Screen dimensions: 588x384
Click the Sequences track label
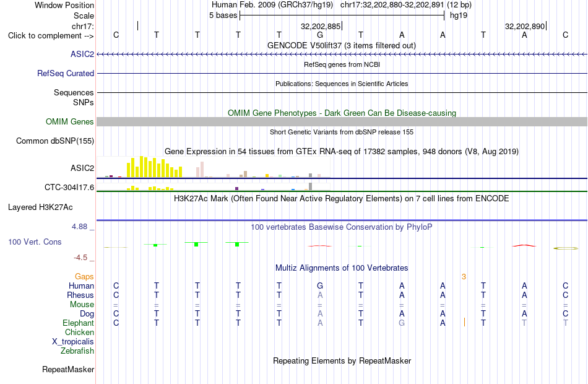pyautogui.click(x=74, y=92)
